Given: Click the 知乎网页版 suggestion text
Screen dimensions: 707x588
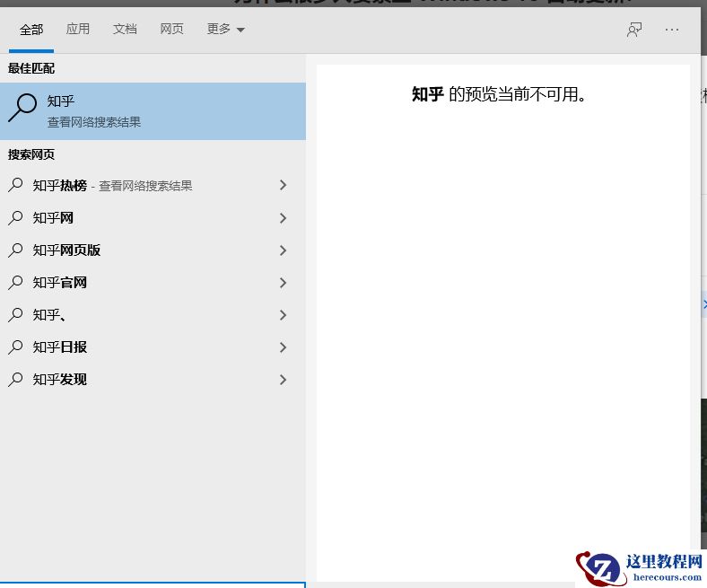Looking at the screenshot, I should coord(66,250).
